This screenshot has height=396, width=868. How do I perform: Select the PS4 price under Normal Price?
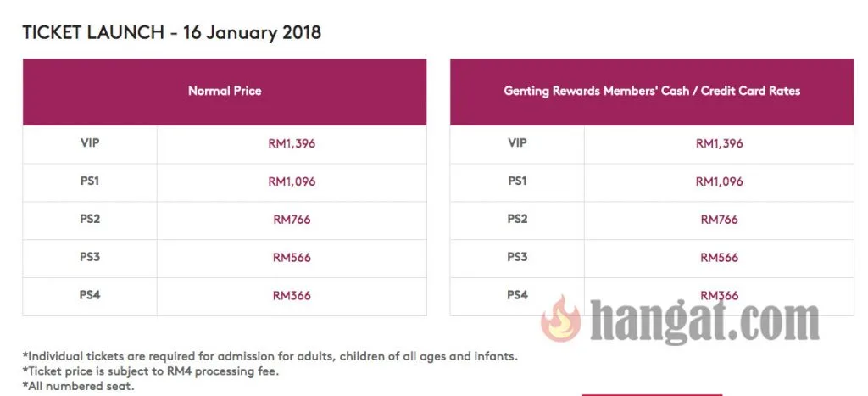(x=292, y=296)
